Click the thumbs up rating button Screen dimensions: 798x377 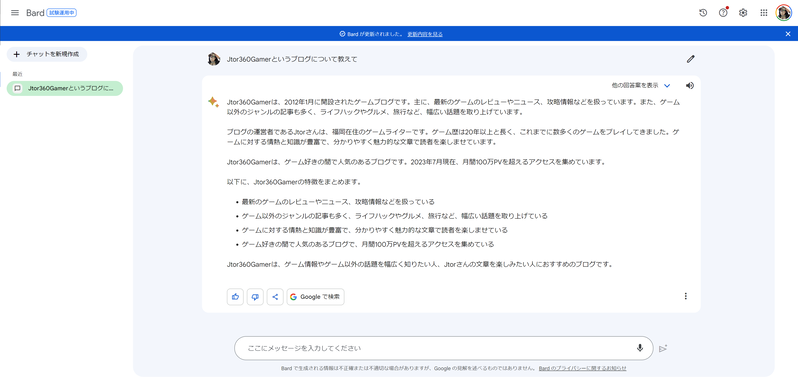point(235,297)
